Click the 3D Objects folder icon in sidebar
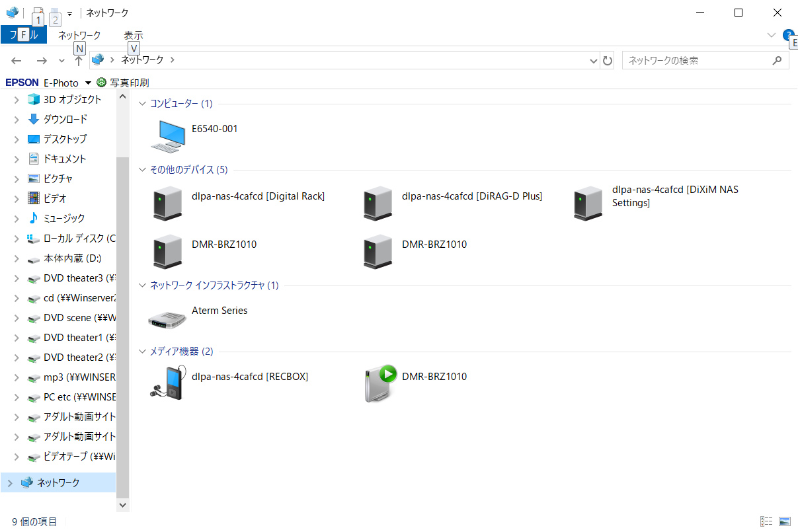The image size is (798, 532). [x=34, y=99]
